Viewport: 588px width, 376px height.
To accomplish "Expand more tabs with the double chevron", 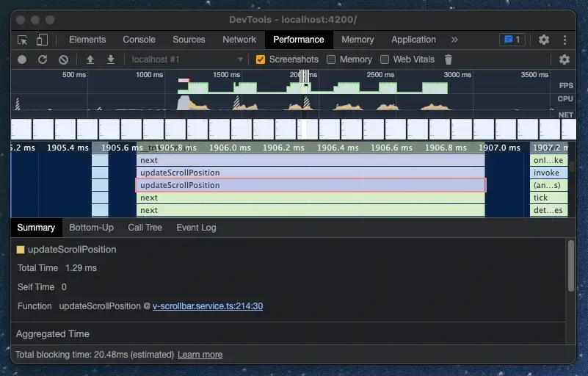I will tap(454, 40).
